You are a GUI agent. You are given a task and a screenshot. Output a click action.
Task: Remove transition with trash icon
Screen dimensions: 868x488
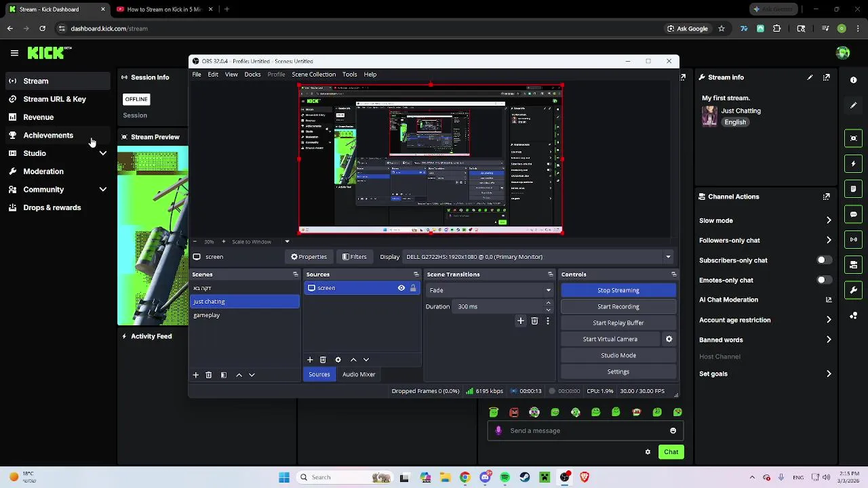(534, 321)
